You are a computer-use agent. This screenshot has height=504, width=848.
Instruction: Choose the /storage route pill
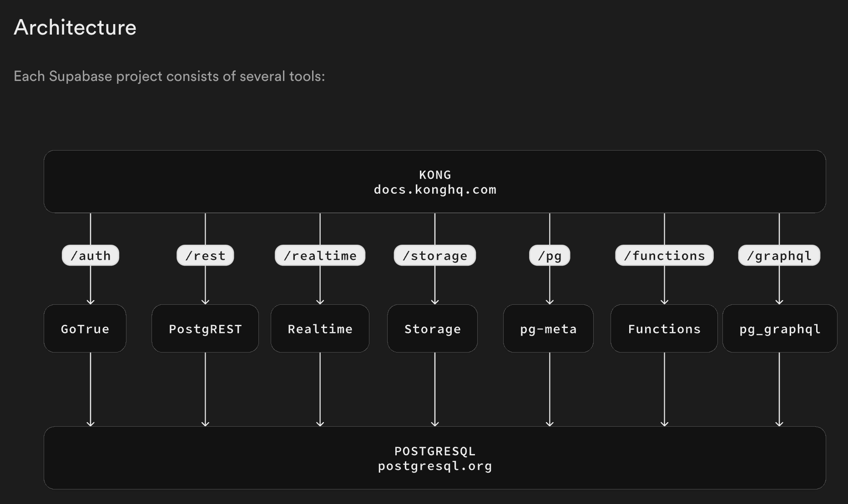click(435, 256)
